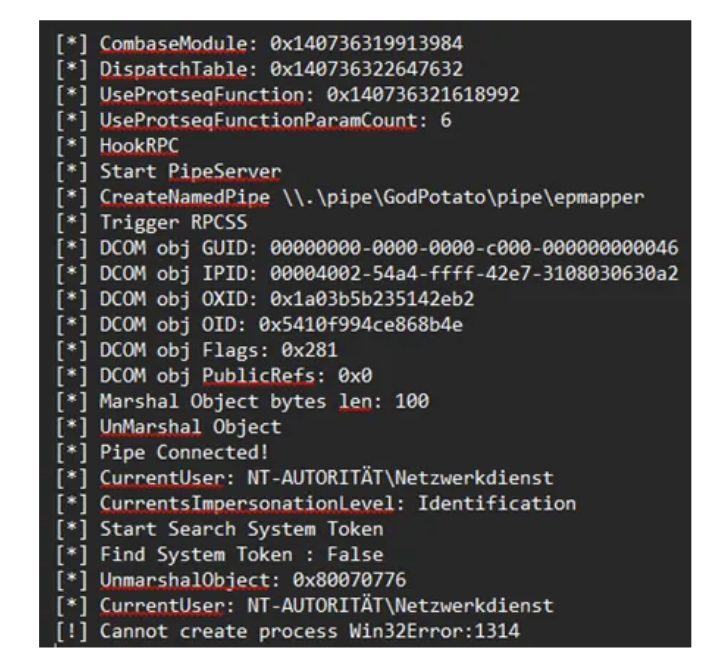This screenshot has width=710, height=648.
Task: Click the Marshal Object bytes len line
Action: click(x=264, y=401)
